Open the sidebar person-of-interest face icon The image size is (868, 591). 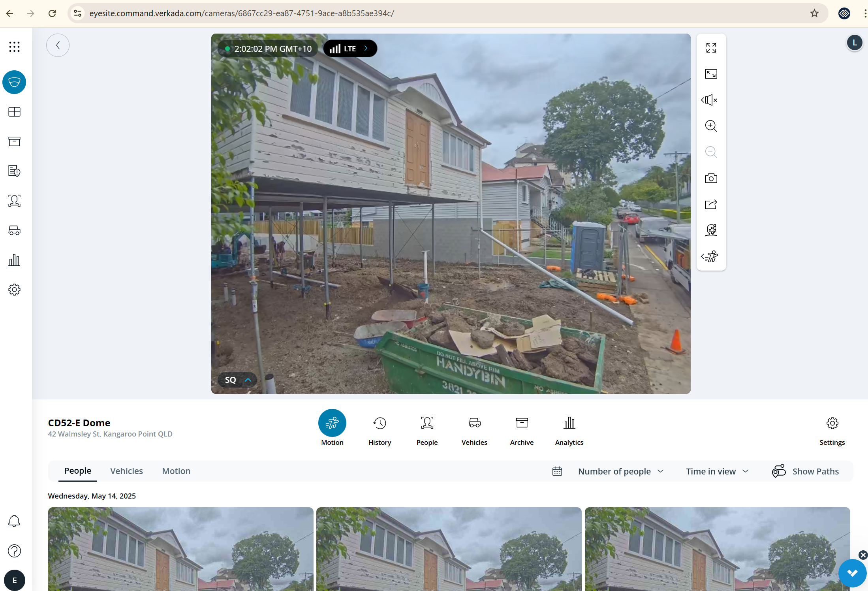14,201
